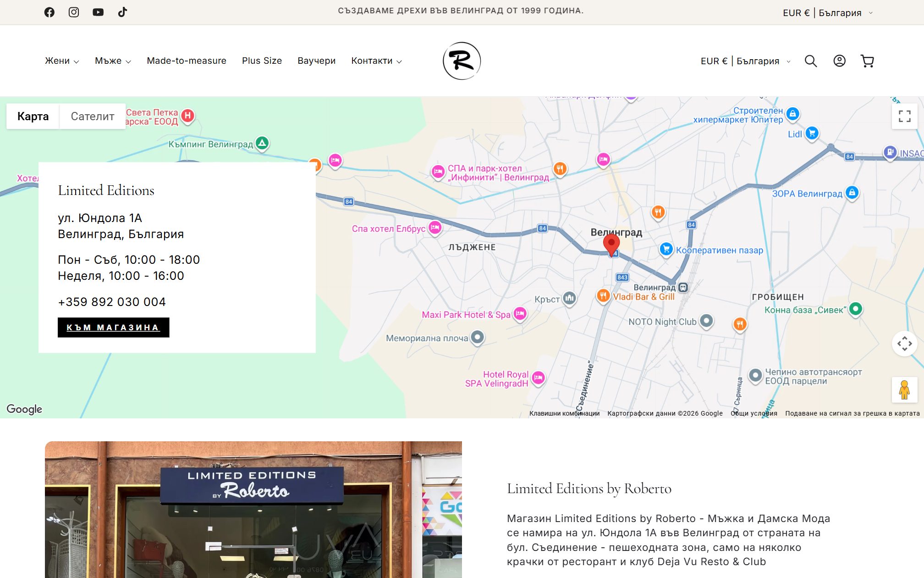Open the Facebook page icon

(49, 12)
